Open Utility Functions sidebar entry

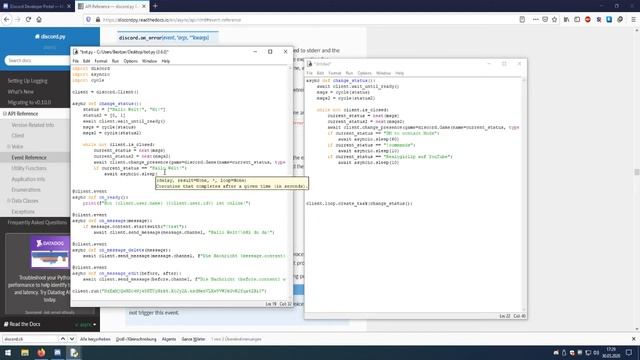pos(29,168)
